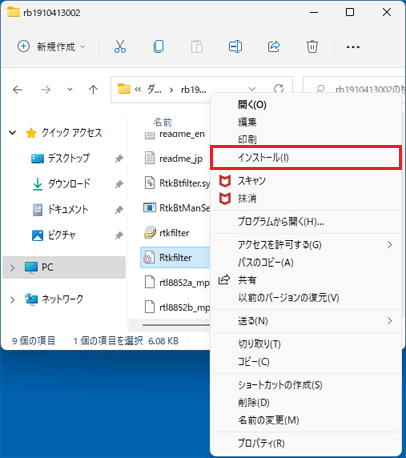Choose 名前の変更(M) in context menu
Image resolution: width=406 pixels, height=458 pixels.
(x=306, y=420)
